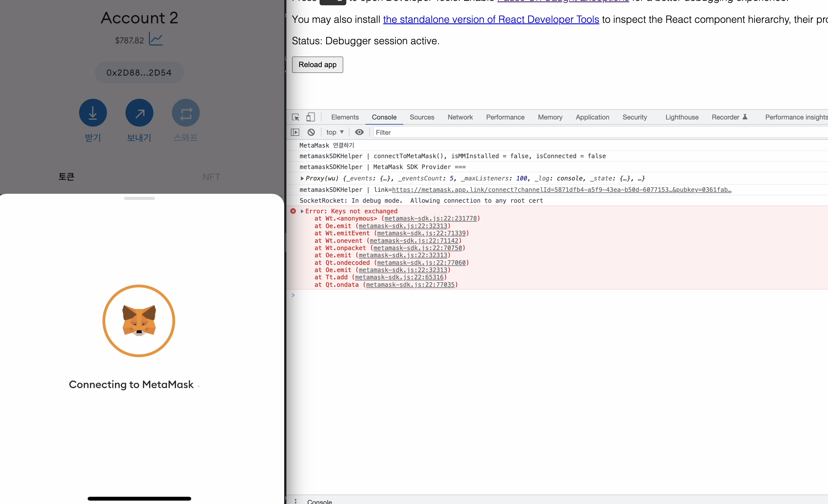
Task: Click the inspect element picker icon
Action: [x=295, y=117]
